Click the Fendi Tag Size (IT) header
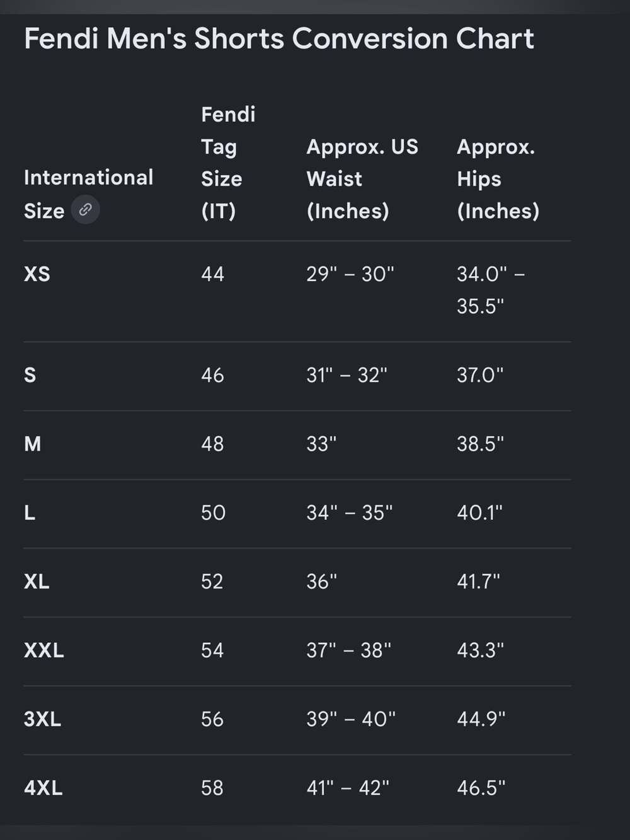Viewport: 630px width, 840px height. click(228, 163)
